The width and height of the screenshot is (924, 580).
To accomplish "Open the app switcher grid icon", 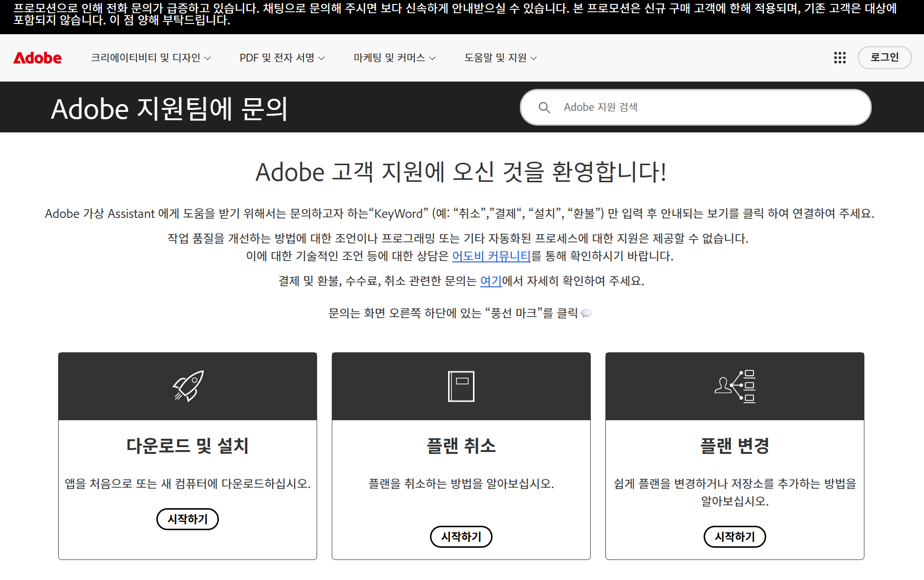I will (839, 58).
